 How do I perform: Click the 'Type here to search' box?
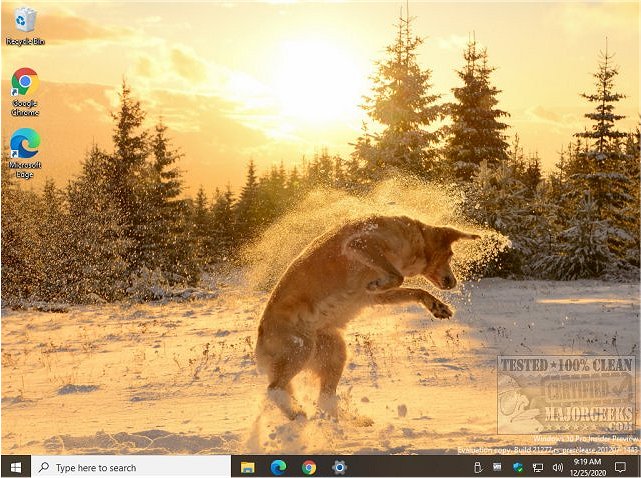(131, 467)
